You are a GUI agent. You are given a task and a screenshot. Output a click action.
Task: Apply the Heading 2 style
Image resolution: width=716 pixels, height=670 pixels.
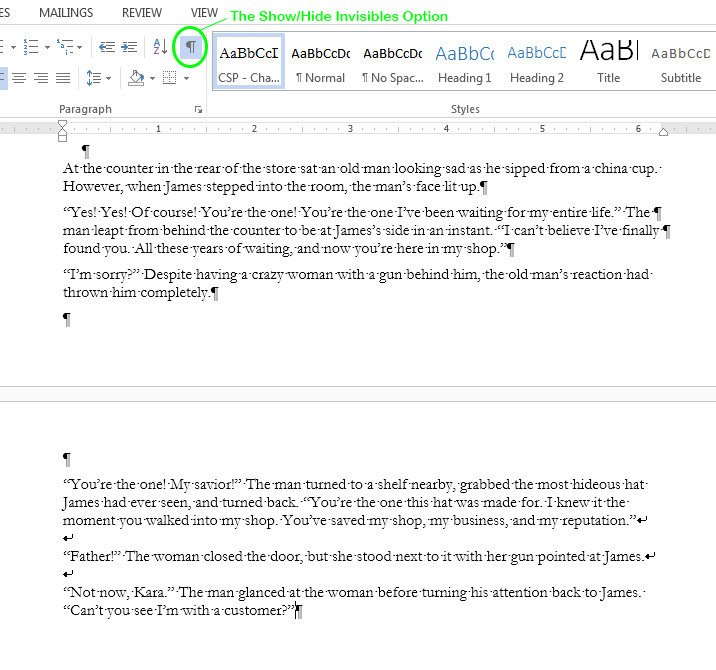(537, 61)
